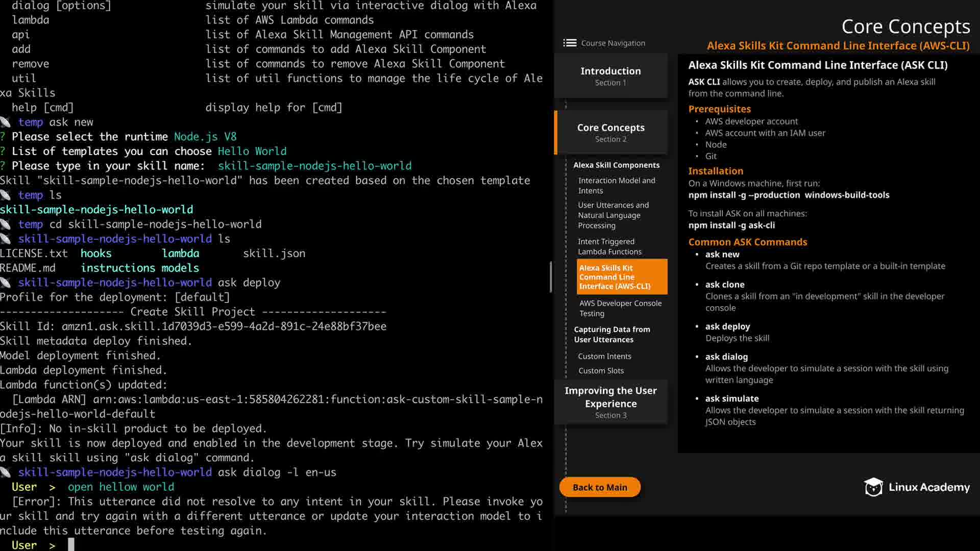Open User Utterances and Natural Language Processing
The height and width of the screenshot is (551, 980).
click(613, 215)
